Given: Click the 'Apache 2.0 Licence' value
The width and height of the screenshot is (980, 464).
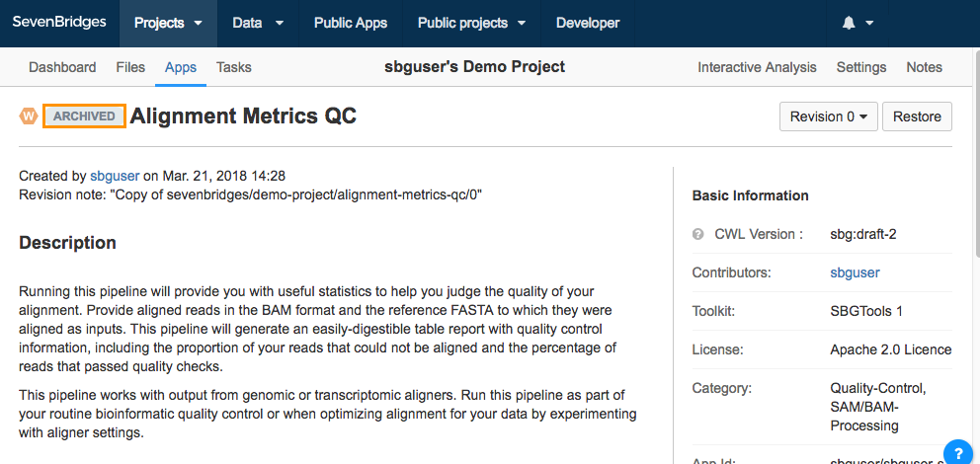Looking at the screenshot, I should pos(891,349).
